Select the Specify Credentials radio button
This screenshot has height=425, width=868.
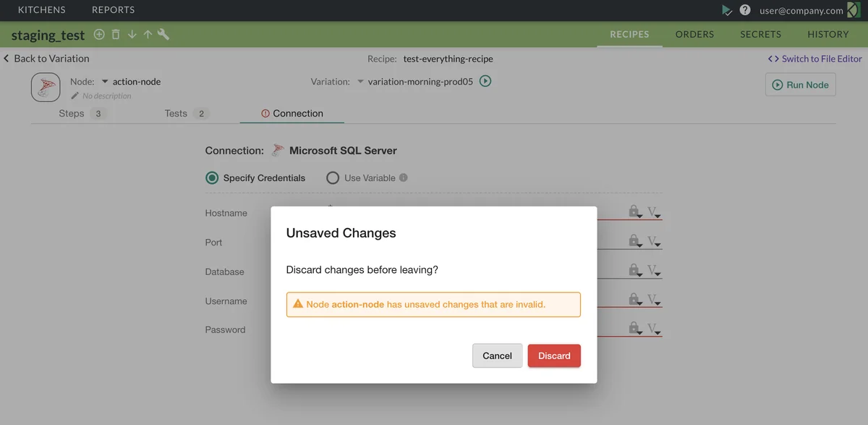pos(212,178)
